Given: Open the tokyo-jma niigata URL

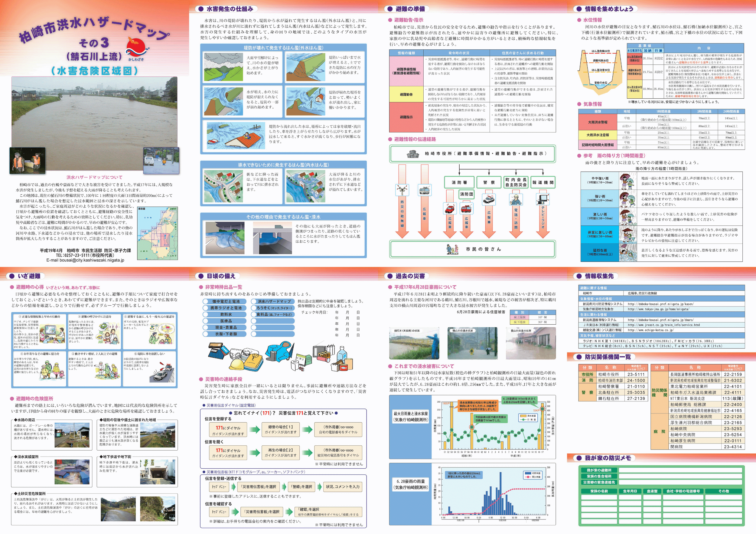Looking at the screenshot, I should (x=658, y=309).
